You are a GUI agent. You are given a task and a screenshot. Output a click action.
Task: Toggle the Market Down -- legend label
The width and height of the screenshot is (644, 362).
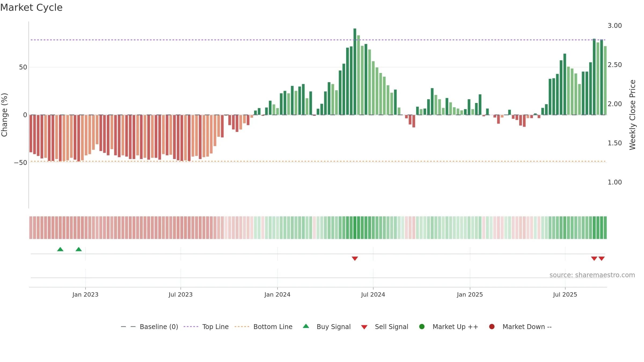pyautogui.click(x=527, y=327)
